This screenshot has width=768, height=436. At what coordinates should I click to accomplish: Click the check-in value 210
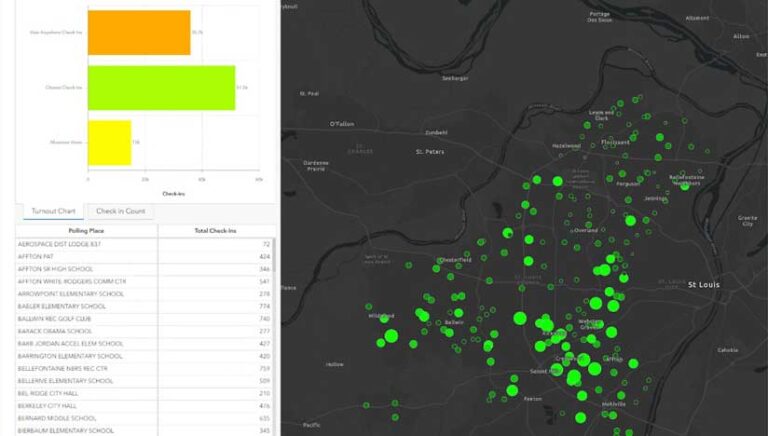pyautogui.click(x=264, y=393)
